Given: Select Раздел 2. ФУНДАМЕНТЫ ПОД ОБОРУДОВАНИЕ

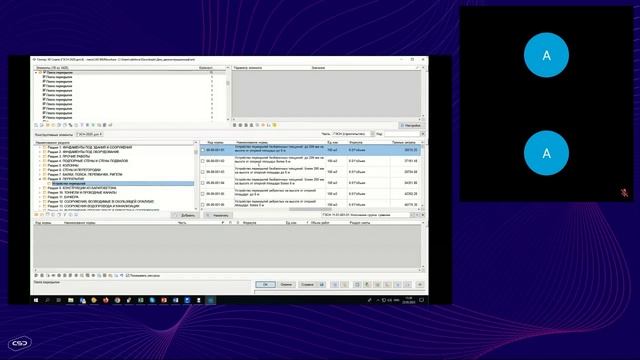Looking at the screenshot, I should [x=83, y=152].
